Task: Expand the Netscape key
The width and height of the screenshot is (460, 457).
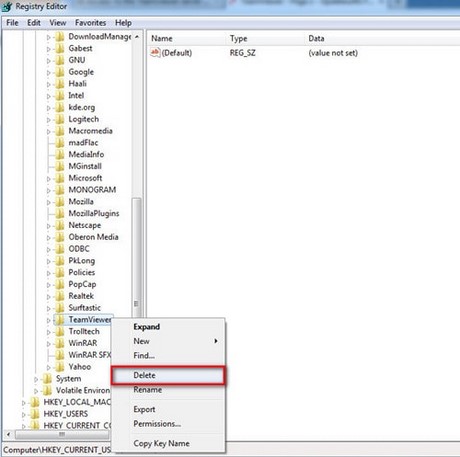Action: tap(48, 226)
